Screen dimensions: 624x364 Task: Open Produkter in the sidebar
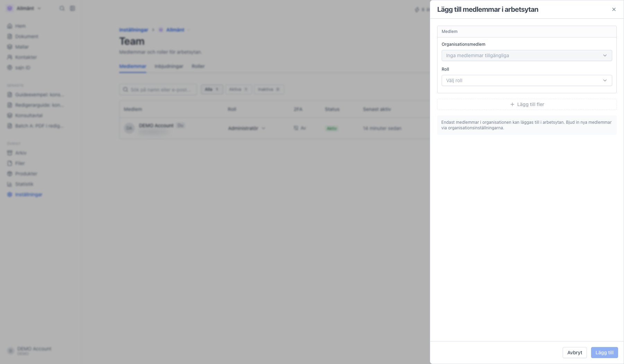click(x=22, y=174)
